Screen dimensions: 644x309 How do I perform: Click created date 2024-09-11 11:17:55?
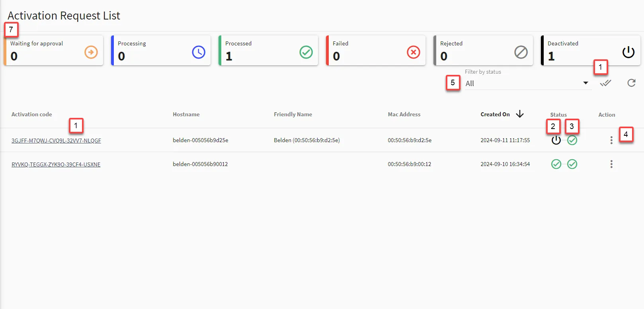pos(505,140)
